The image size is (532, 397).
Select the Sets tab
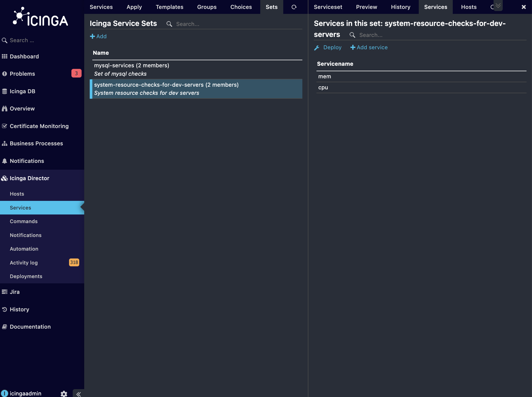coord(271,7)
